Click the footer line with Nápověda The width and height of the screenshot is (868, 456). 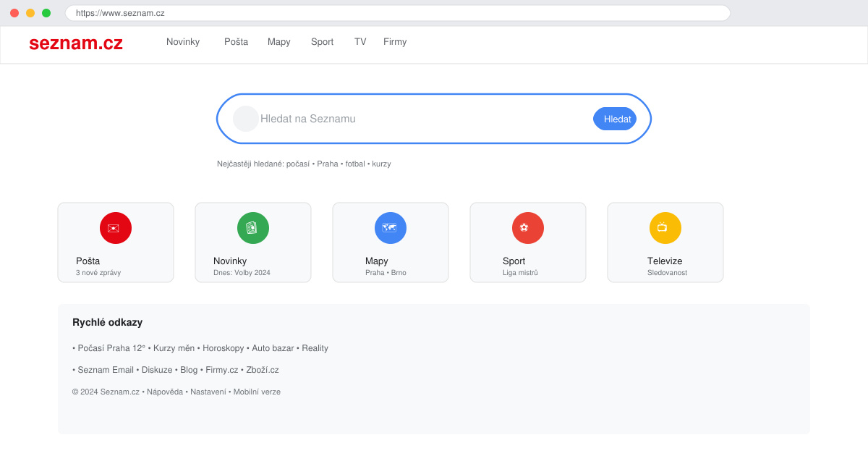(176, 392)
